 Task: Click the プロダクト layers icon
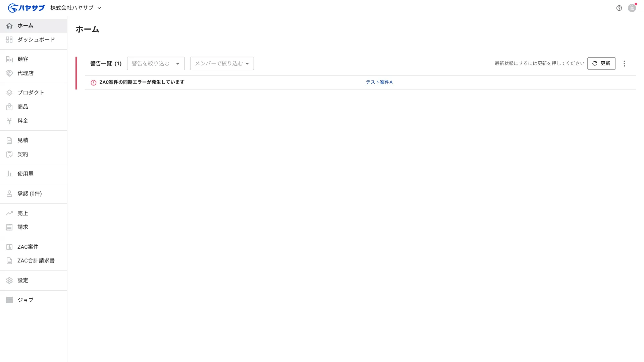click(9, 93)
